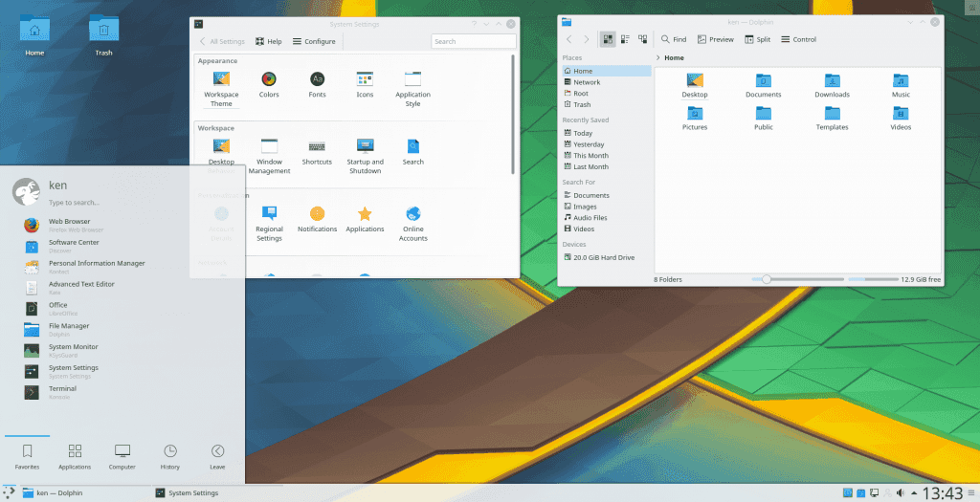Open the Favorites tab in launcher

coord(27,457)
